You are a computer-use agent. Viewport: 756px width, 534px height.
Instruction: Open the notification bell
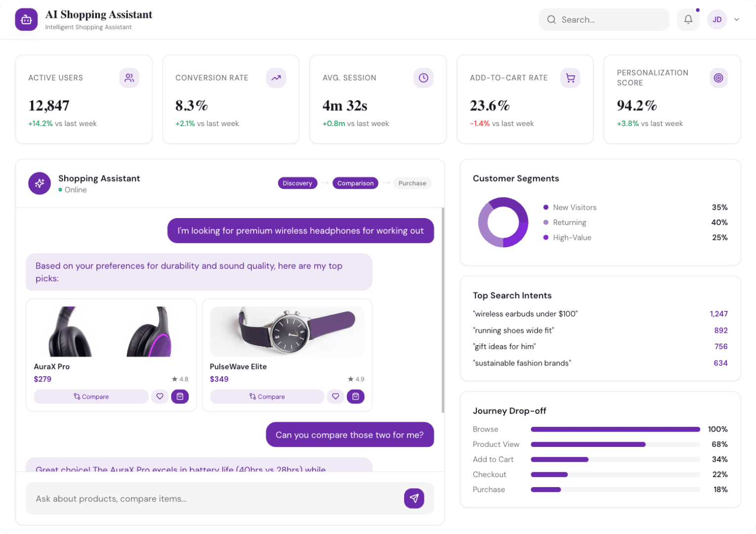[688, 19]
